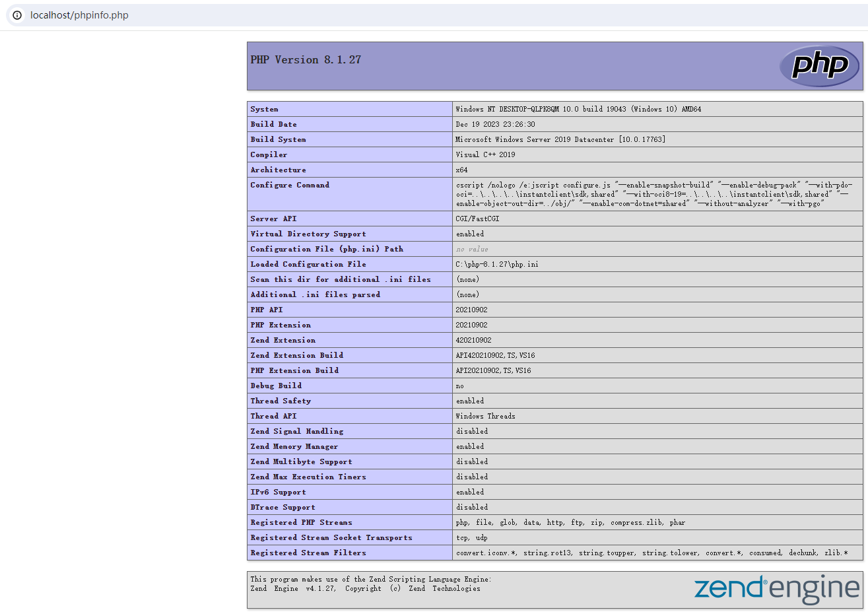The height and width of the screenshot is (612, 868).
Task: Select the 'tcp, udp' transports value
Action: pyautogui.click(x=471, y=538)
